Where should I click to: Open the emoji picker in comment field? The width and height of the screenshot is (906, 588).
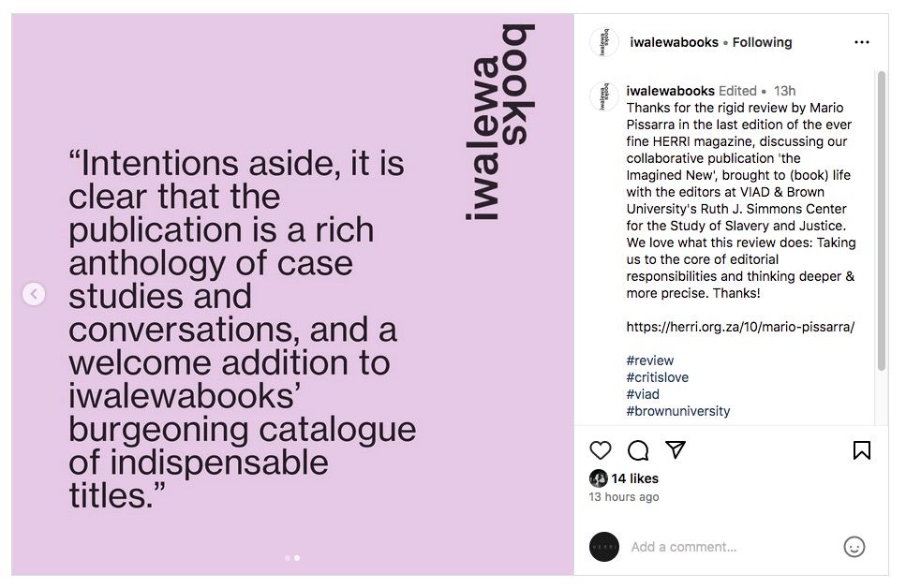854,547
